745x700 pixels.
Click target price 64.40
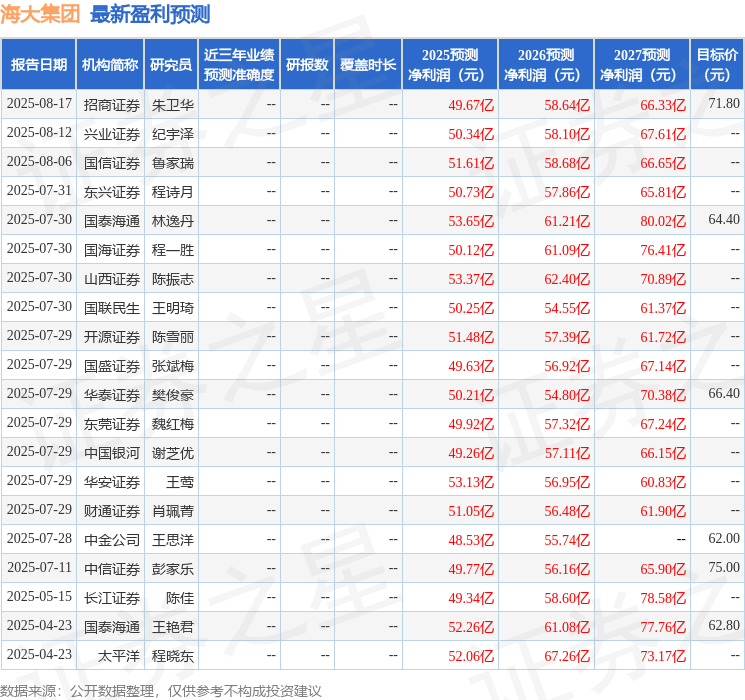click(724, 219)
